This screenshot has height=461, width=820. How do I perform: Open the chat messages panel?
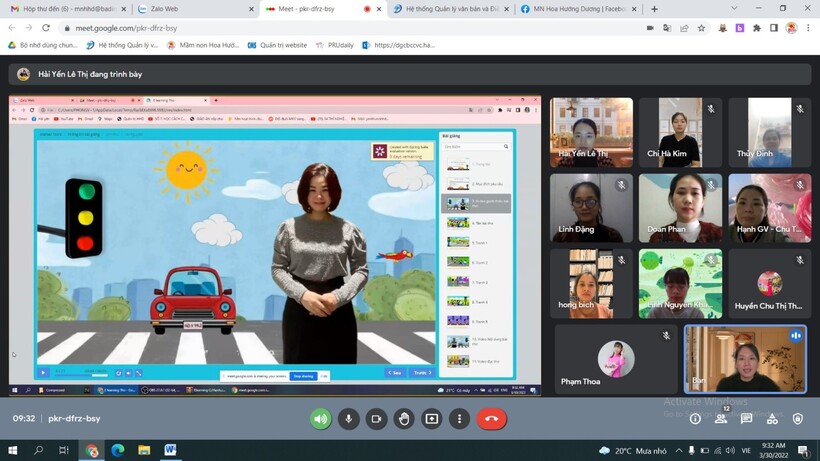(x=747, y=419)
